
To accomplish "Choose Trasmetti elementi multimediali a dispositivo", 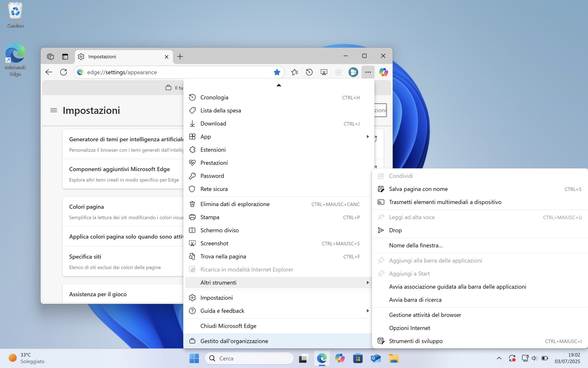I will point(480,202).
